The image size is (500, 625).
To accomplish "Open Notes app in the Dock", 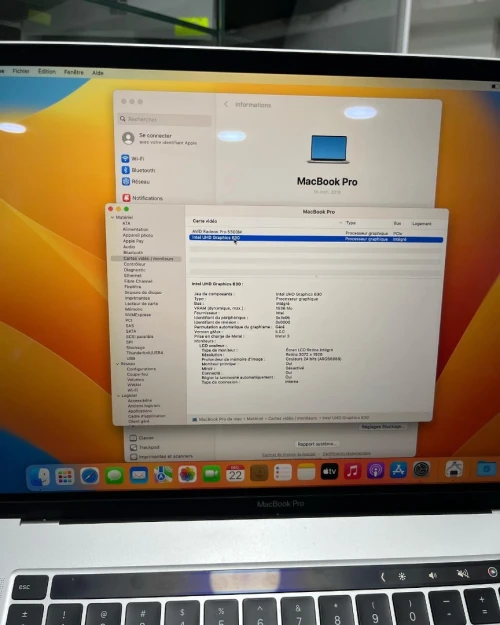I will click(306, 472).
